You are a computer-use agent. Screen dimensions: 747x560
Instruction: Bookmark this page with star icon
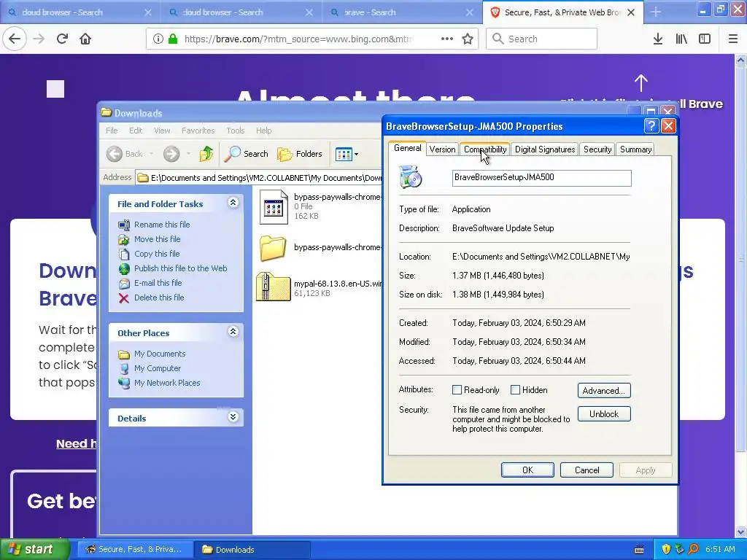(468, 39)
